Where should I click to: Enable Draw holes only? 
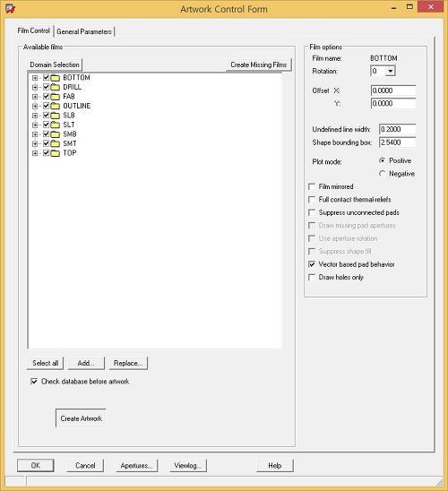pos(312,277)
